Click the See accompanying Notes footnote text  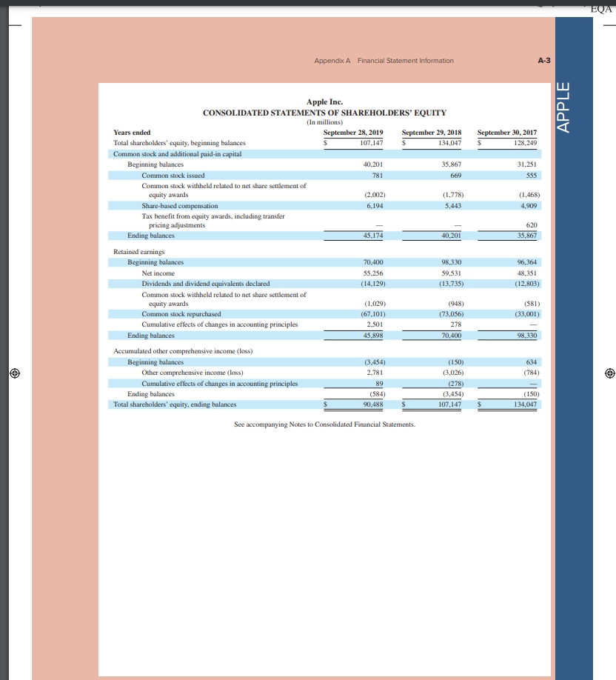click(325, 424)
